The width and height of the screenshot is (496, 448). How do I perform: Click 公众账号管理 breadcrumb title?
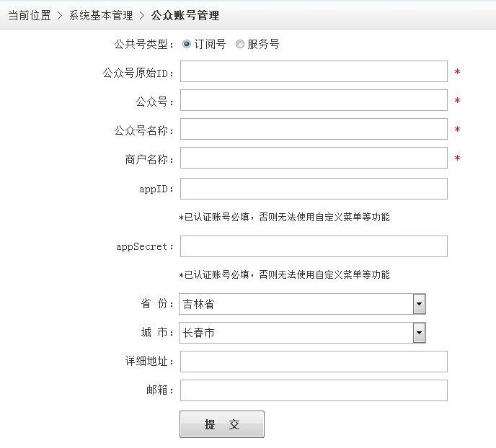185,15
